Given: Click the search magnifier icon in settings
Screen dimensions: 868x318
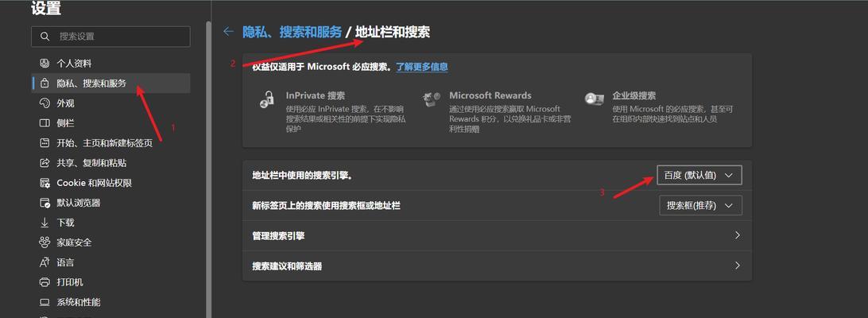Looking at the screenshot, I should pyautogui.click(x=45, y=37).
